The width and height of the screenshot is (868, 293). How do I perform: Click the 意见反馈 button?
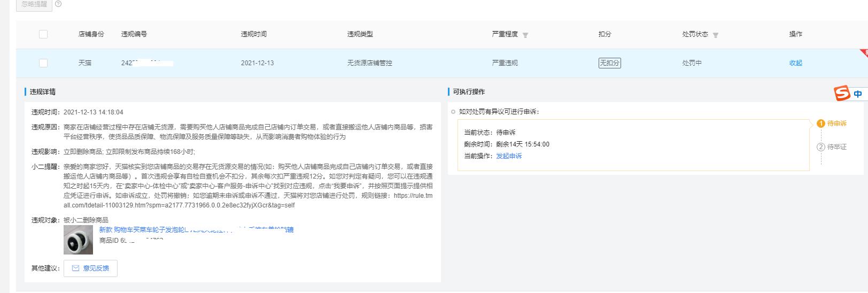[90, 268]
